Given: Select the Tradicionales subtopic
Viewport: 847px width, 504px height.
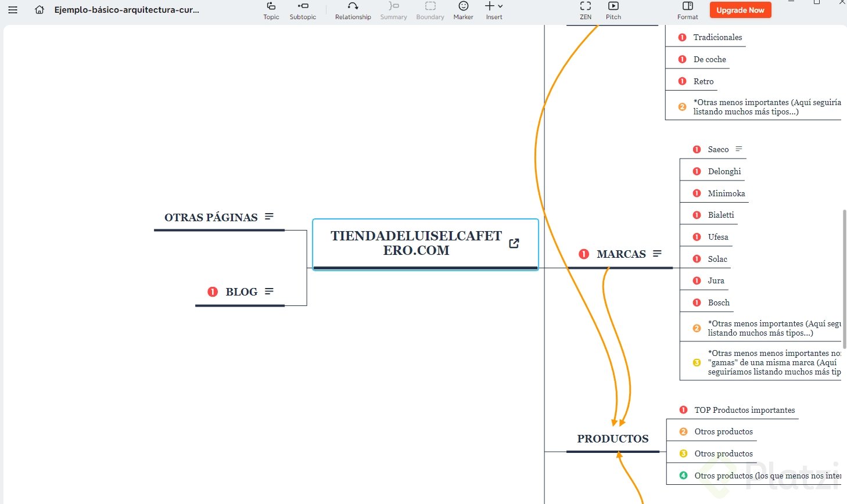Looking at the screenshot, I should 717,37.
